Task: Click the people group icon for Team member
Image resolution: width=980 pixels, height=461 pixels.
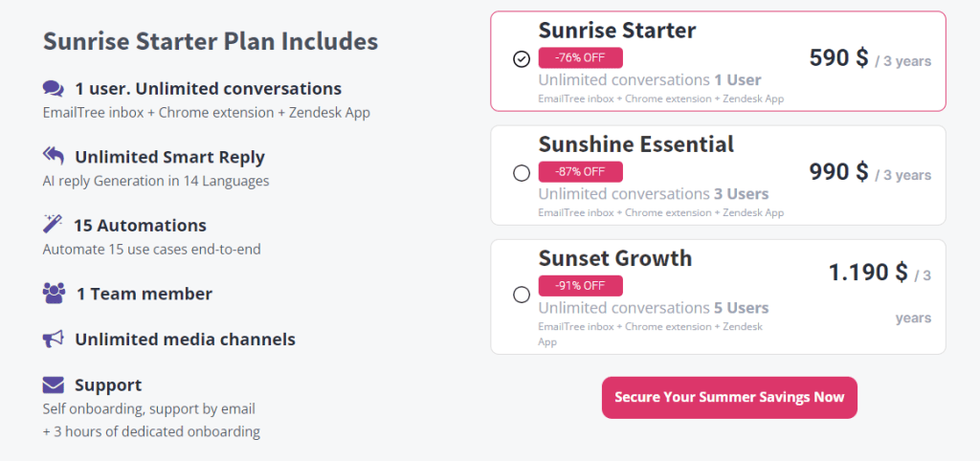Action: (x=54, y=293)
